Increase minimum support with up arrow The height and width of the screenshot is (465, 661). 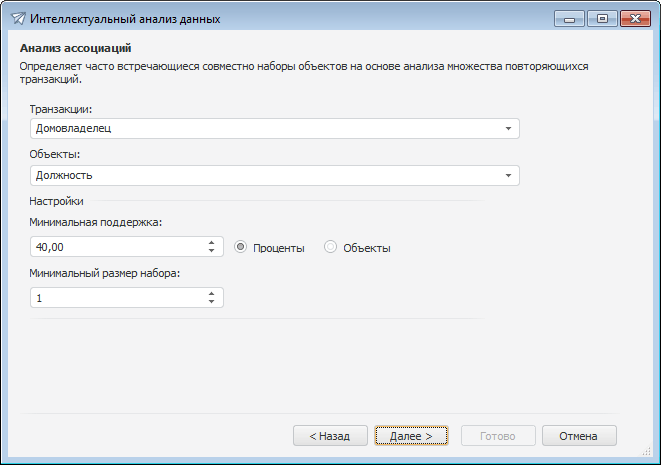(x=211, y=242)
